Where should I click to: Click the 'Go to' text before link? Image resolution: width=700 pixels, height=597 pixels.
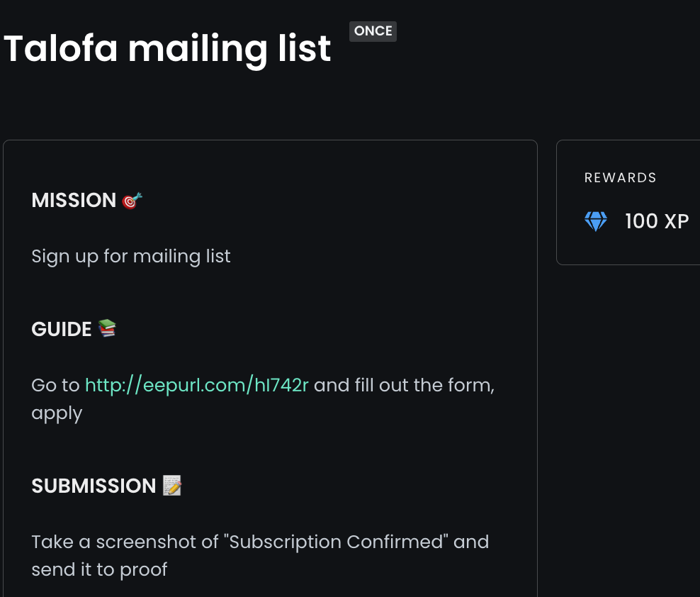[55, 386]
